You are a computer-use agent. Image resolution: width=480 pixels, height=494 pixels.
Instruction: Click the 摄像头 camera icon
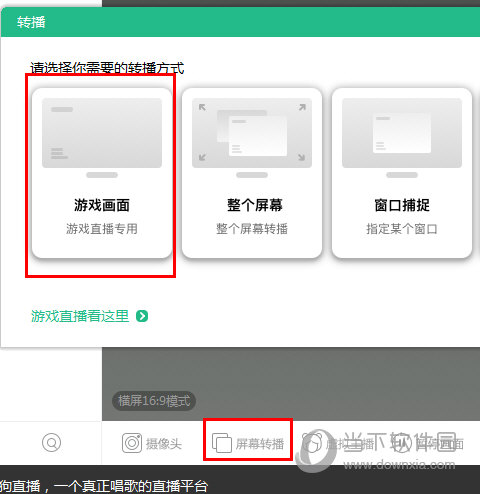click(x=132, y=443)
